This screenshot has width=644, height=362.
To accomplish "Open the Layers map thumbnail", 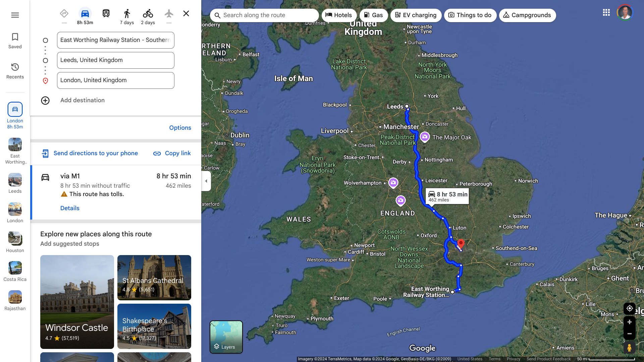I will point(226,337).
